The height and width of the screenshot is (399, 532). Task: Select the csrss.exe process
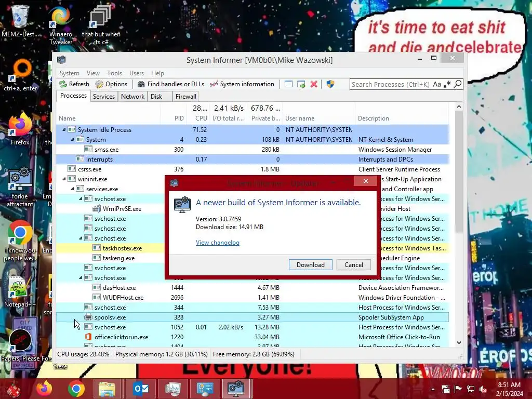point(252,169)
